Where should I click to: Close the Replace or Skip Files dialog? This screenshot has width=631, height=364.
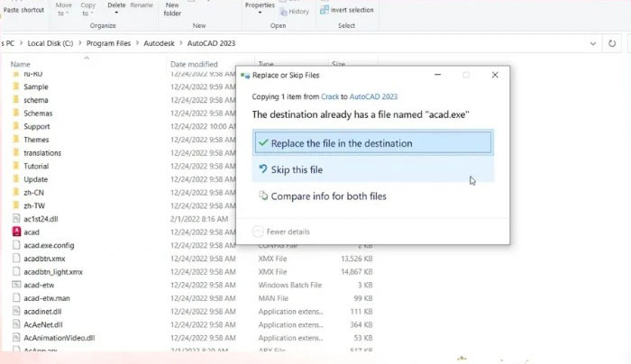[x=495, y=75]
